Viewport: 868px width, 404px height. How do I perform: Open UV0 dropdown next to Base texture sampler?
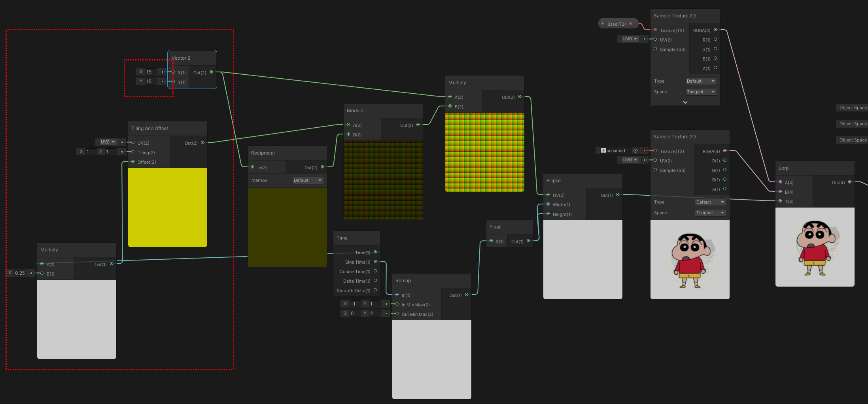630,39
